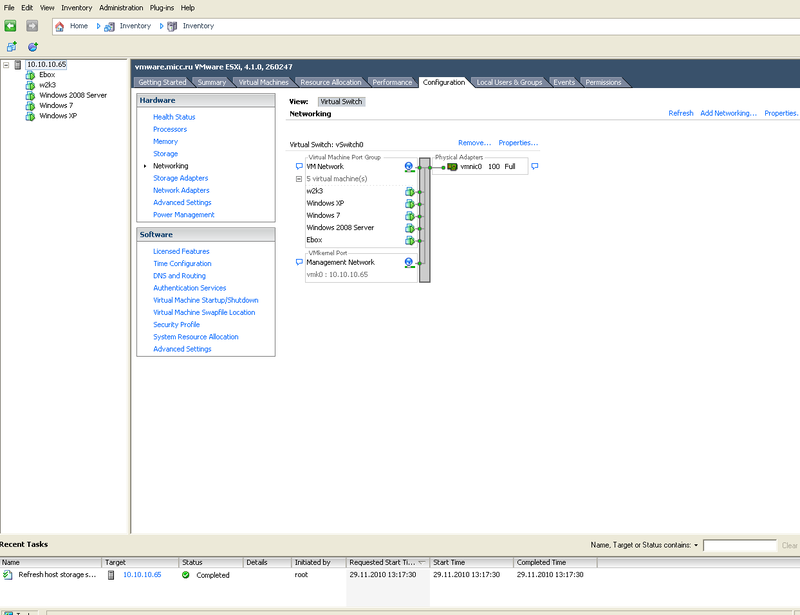Switch to the Virtual Machines tab
This screenshot has height=615, width=800.
point(264,82)
